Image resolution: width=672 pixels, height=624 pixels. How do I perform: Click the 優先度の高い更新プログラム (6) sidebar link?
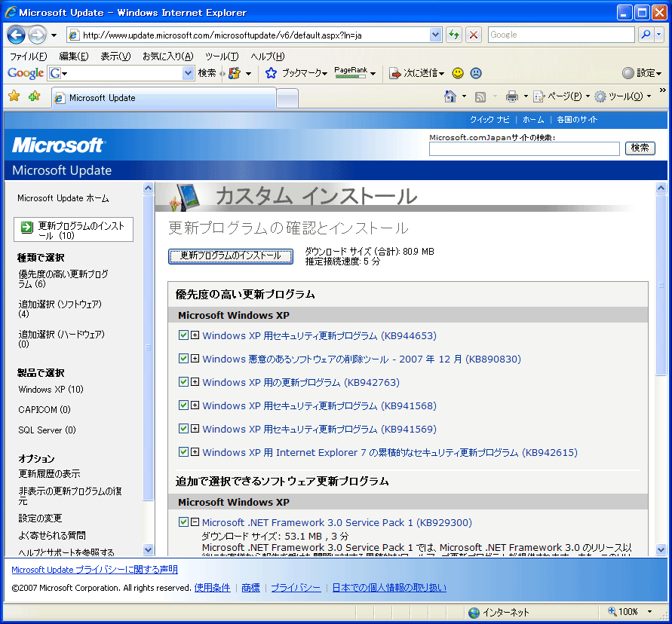[63, 279]
